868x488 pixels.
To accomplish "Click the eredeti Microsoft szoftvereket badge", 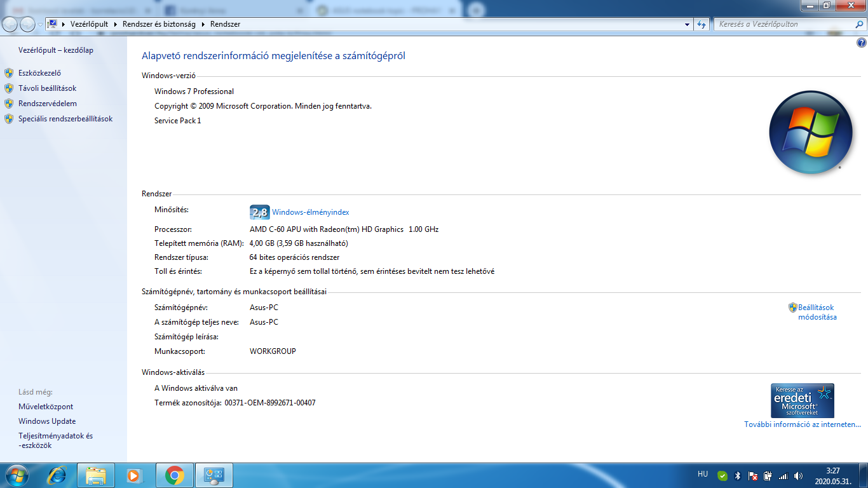I will [802, 400].
